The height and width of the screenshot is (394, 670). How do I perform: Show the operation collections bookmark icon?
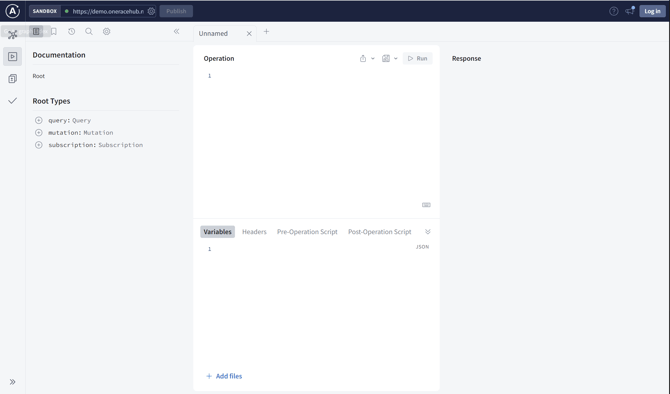(54, 32)
